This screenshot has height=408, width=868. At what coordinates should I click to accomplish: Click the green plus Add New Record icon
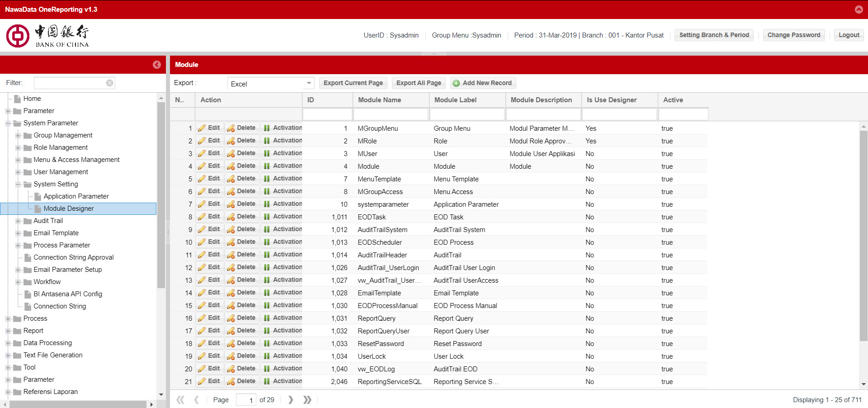pos(456,83)
